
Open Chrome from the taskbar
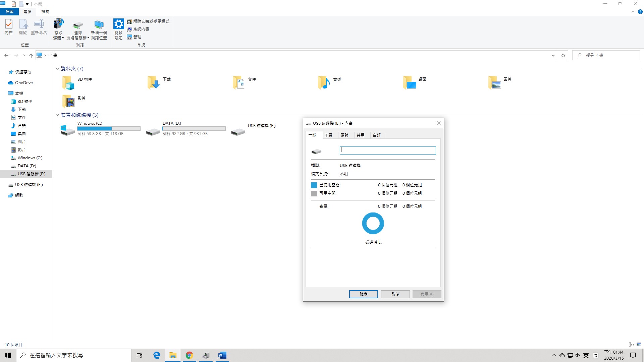point(189,355)
